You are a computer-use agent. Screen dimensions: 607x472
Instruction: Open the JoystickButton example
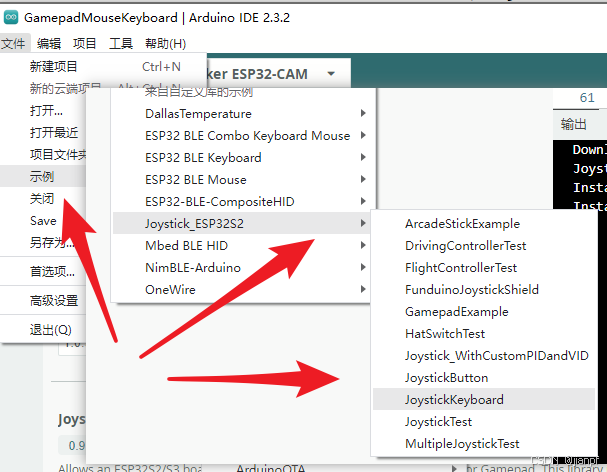click(x=484, y=378)
